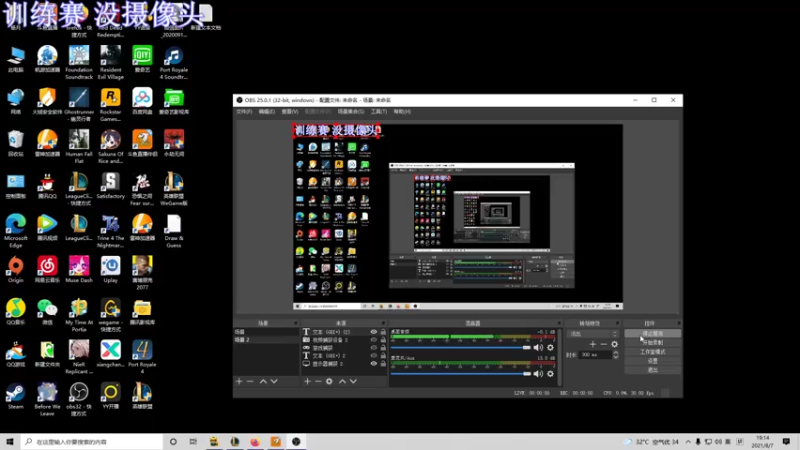Remove the transition with the minus icon
Image resolution: width=800 pixels, height=450 pixels.
(604, 344)
